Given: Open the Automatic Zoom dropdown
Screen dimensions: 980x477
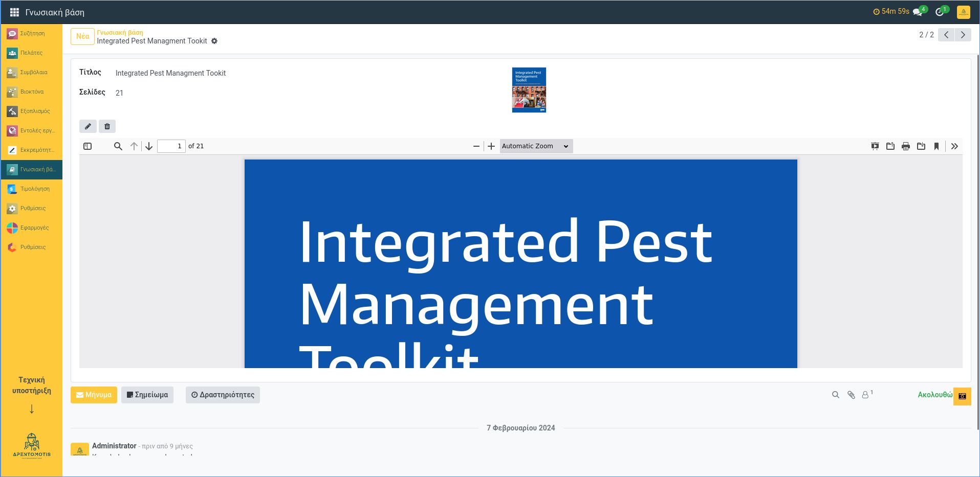Looking at the screenshot, I should 536,146.
